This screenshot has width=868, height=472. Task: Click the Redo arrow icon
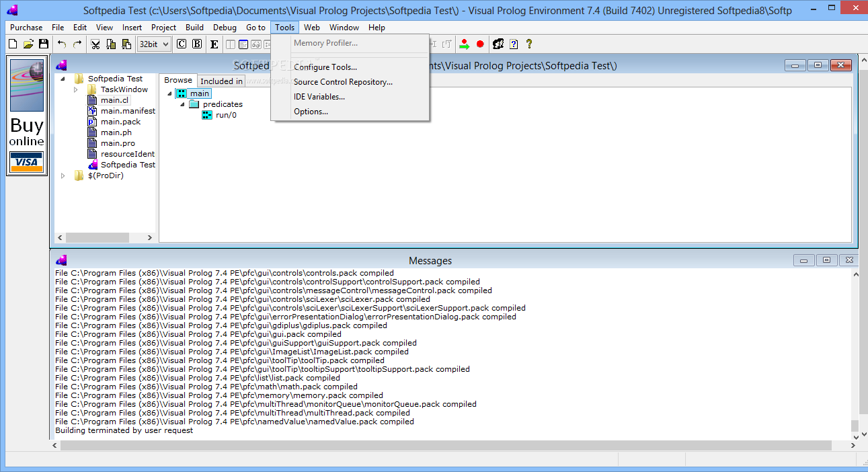tap(77, 44)
